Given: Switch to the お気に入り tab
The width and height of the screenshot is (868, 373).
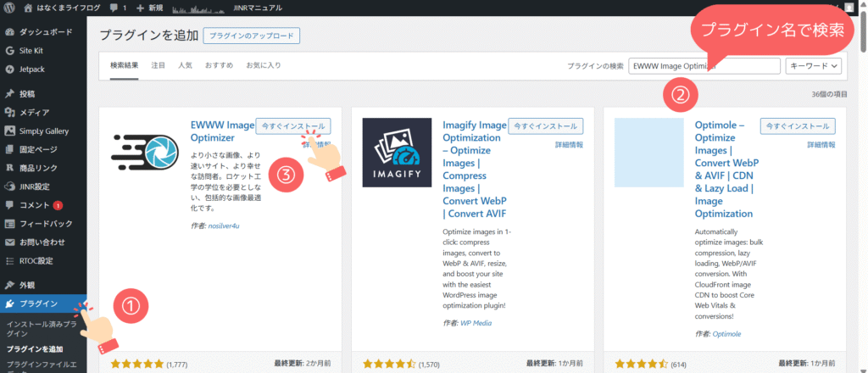Looking at the screenshot, I should tap(264, 65).
